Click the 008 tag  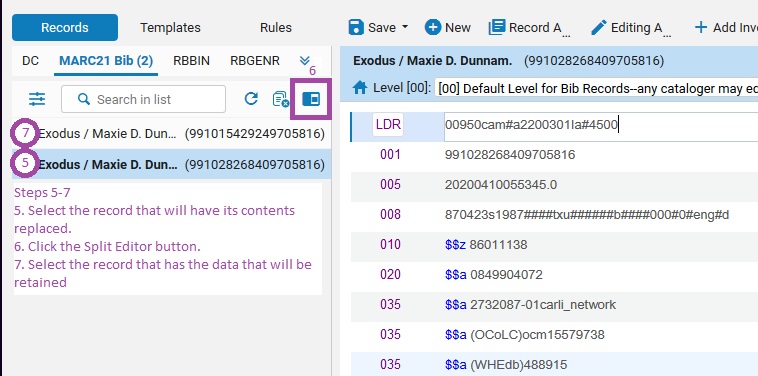pos(390,215)
